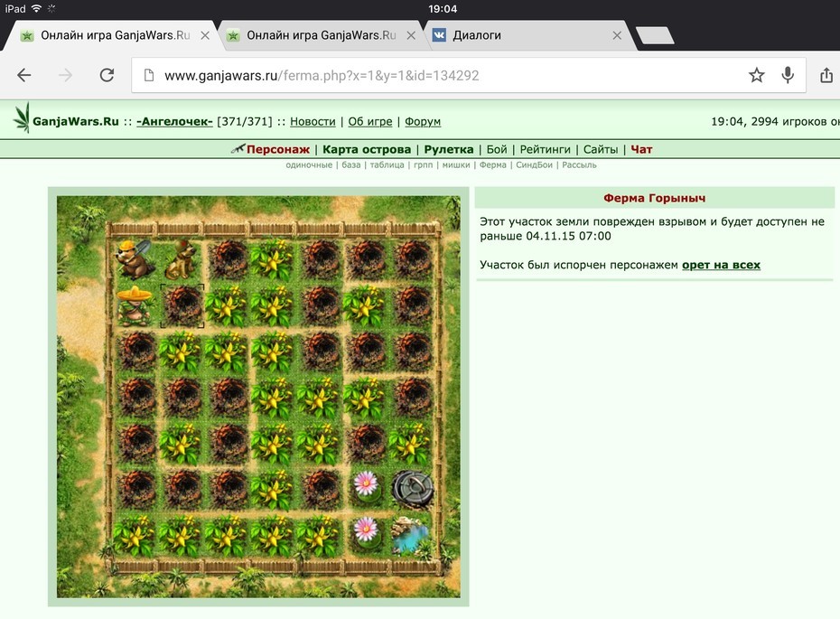
Task: Open the -Ангелочек- profile link
Action: click(174, 122)
